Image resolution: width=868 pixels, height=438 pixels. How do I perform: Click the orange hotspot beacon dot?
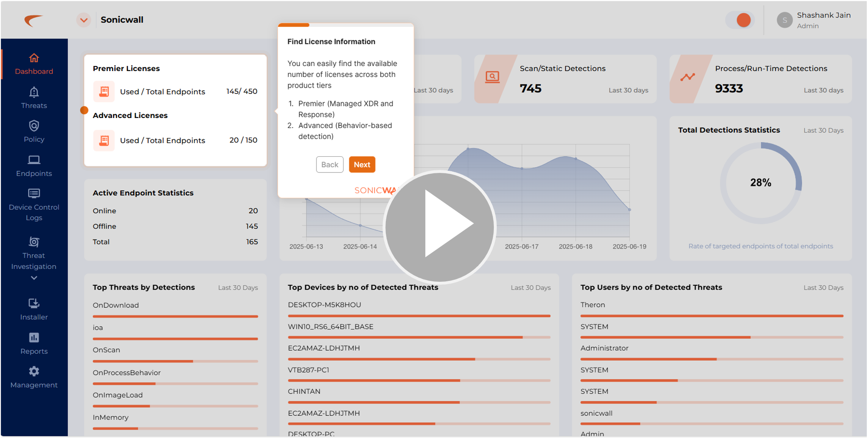pos(84,110)
